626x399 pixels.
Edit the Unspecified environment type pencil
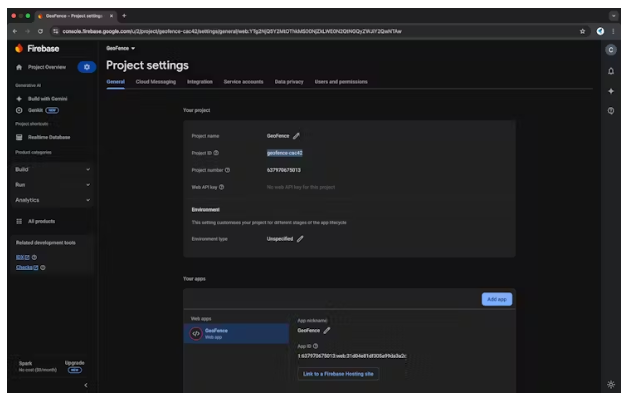(x=300, y=239)
